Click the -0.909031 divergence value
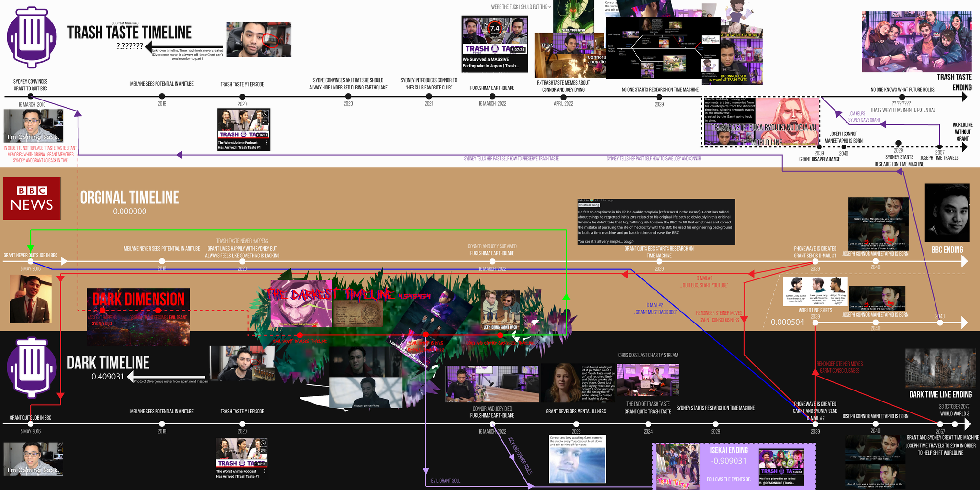Viewport: 980px width, 490px height. coord(729,461)
